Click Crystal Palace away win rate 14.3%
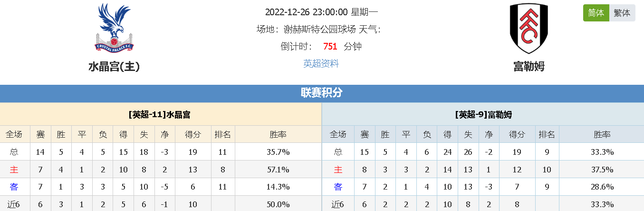Screen dimensions: 644x211 point(278,187)
